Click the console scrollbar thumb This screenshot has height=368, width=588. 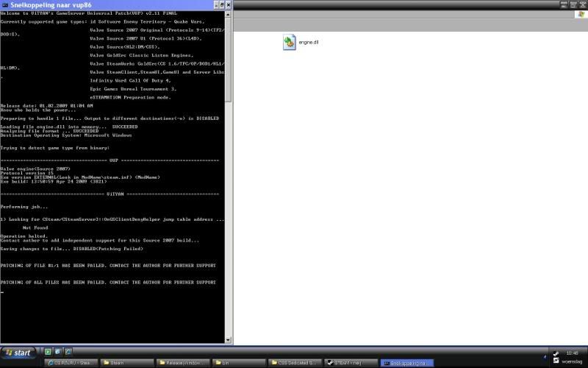pyautogui.click(x=228, y=60)
